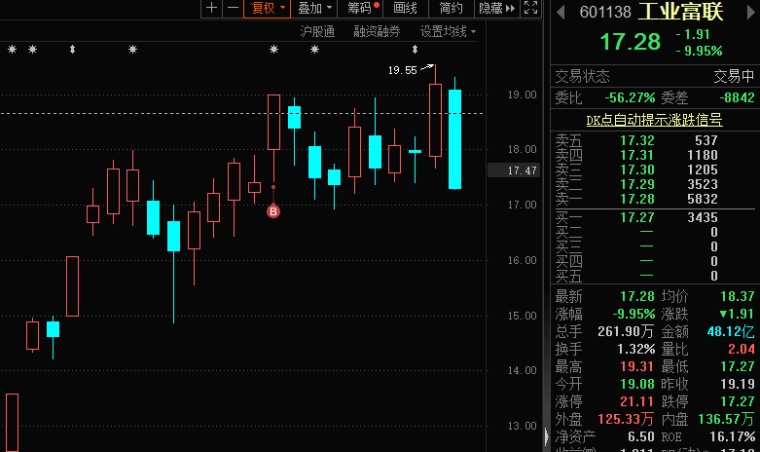Open the 复权 dropdown
Image resolution: width=760 pixels, height=452 pixels.
pyautogui.click(x=267, y=8)
